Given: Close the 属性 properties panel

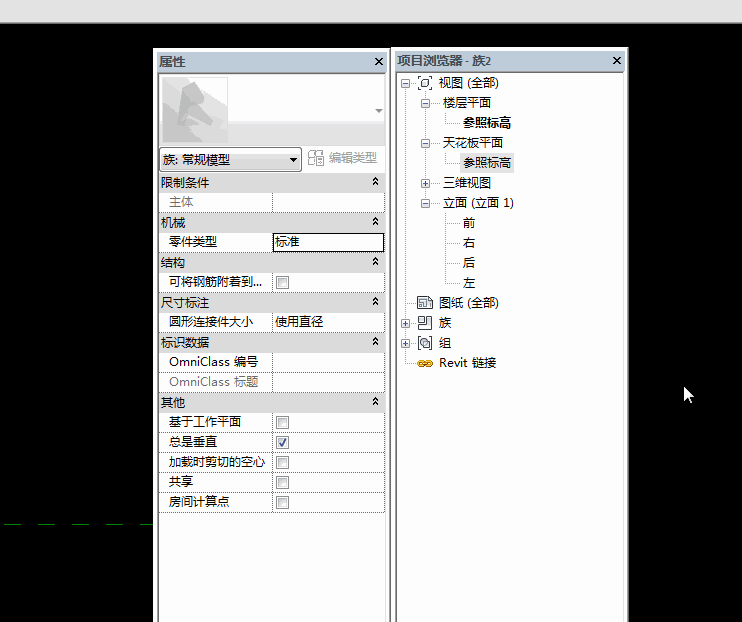Looking at the screenshot, I should 378,62.
